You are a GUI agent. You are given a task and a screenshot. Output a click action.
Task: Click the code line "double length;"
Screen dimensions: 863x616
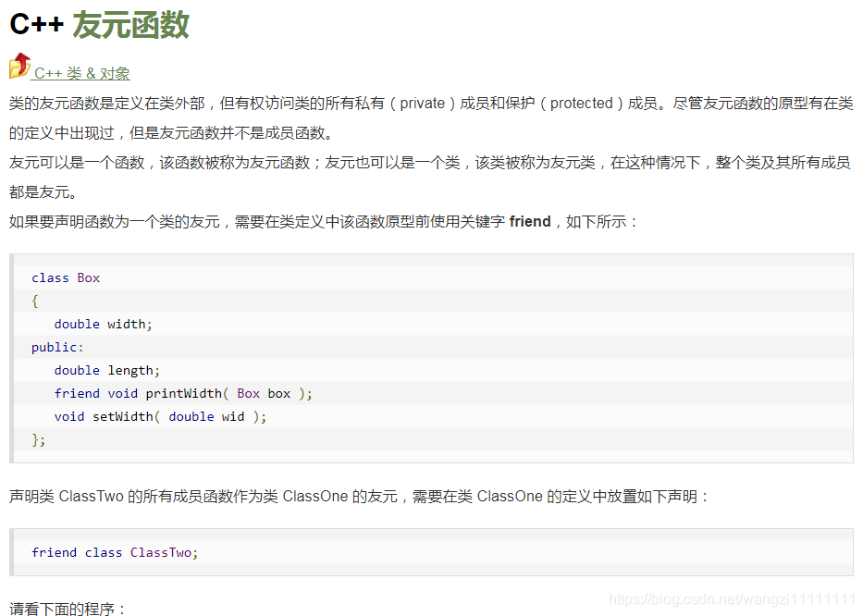tap(106, 371)
